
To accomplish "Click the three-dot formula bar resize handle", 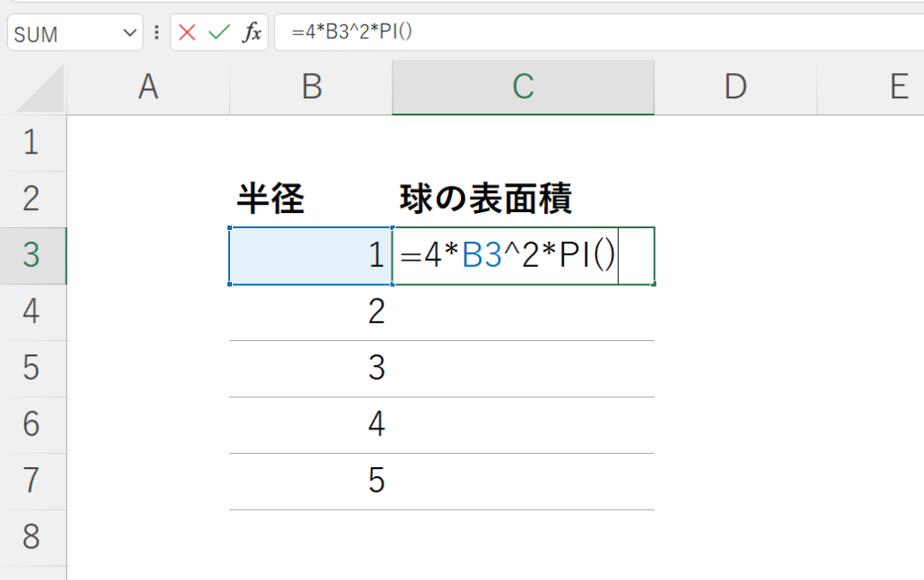I will click(156, 32).
